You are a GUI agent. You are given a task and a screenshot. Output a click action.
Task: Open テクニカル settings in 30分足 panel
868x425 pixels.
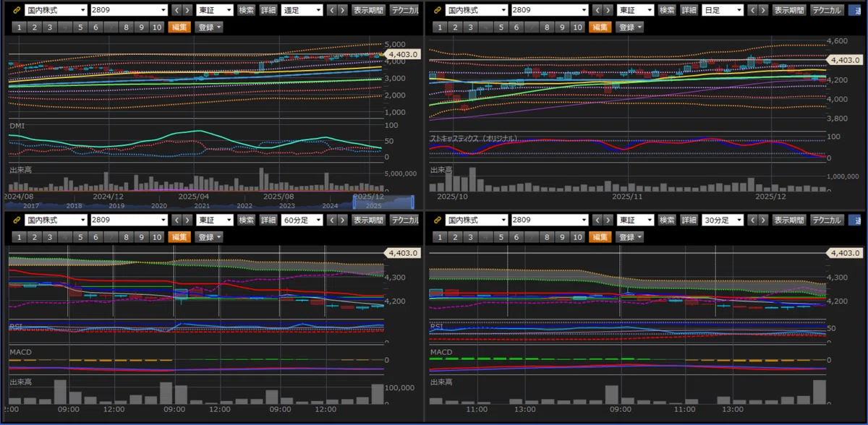click(x=827, y=220)
